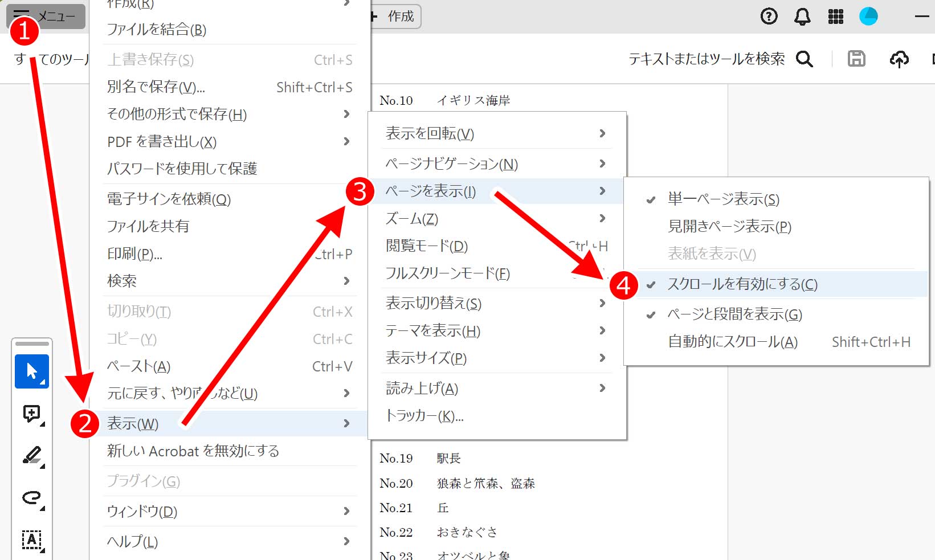This screenshot has height=560, width=935.
Task: Click the floppy disk save icon
Action: pos(856,59)
